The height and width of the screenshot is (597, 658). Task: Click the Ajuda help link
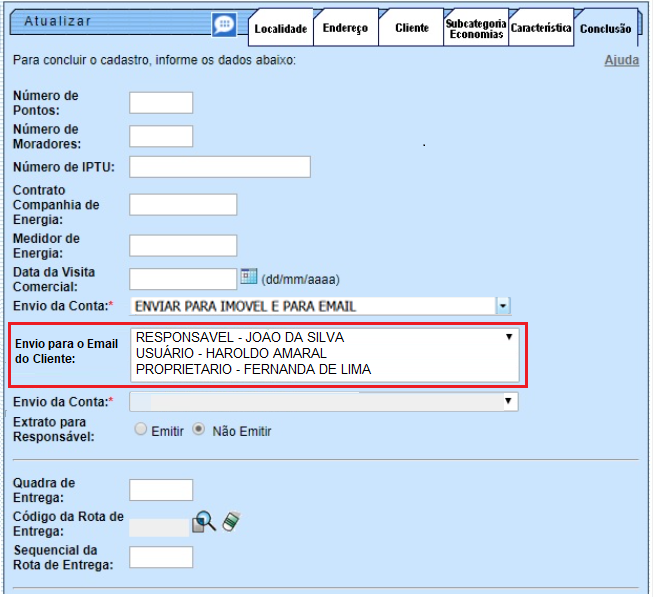click(x=621, y=60)
